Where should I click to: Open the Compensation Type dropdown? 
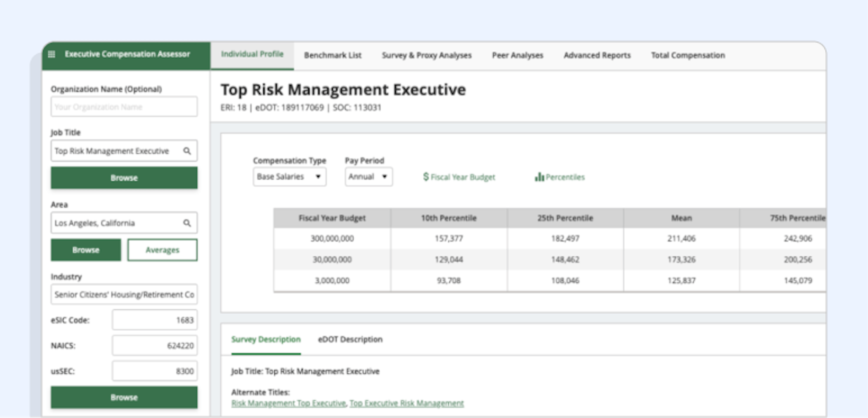(x=289, y=177)
